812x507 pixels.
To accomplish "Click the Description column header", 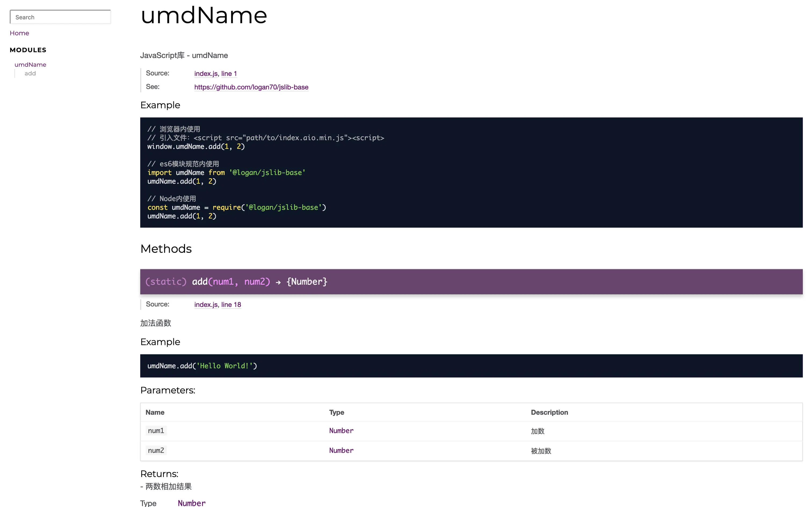I will click(x=549, y=413).
